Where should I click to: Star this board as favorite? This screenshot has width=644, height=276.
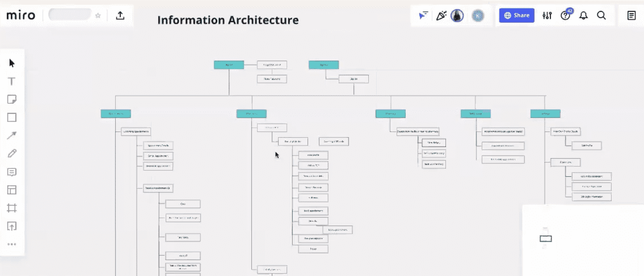(x=98, y=16)
